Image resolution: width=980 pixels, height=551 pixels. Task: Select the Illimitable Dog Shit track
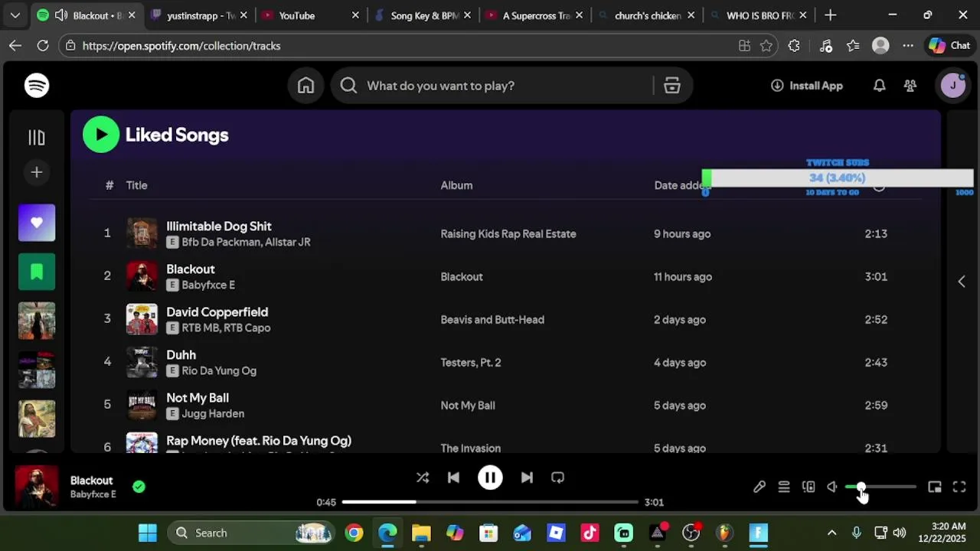(x=219, y=227)
